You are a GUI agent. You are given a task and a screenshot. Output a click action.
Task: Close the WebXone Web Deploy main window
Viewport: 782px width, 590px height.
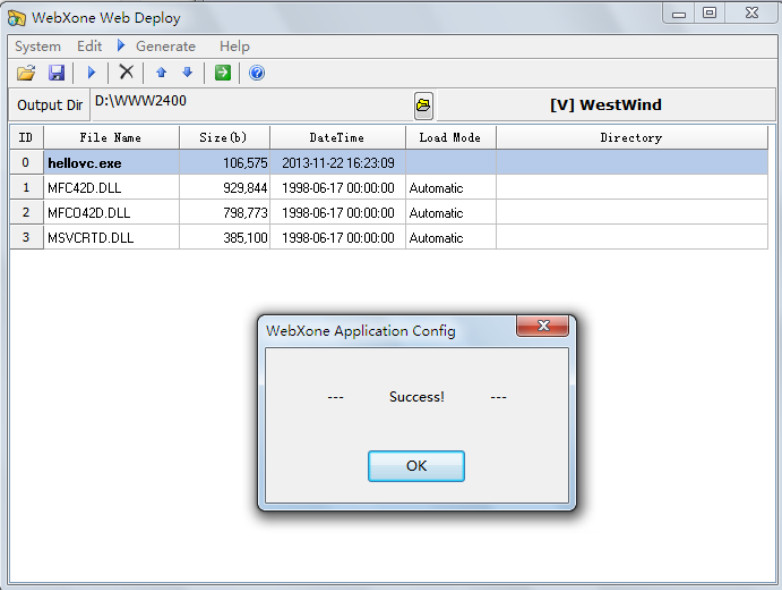coord(752,13)
